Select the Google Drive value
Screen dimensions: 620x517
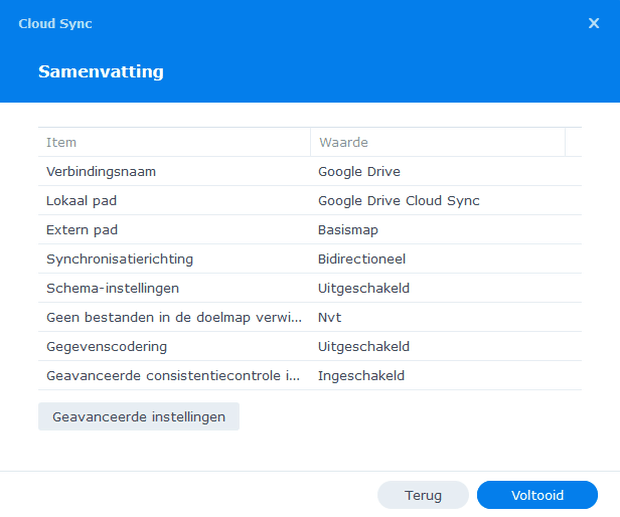point(359,172)
